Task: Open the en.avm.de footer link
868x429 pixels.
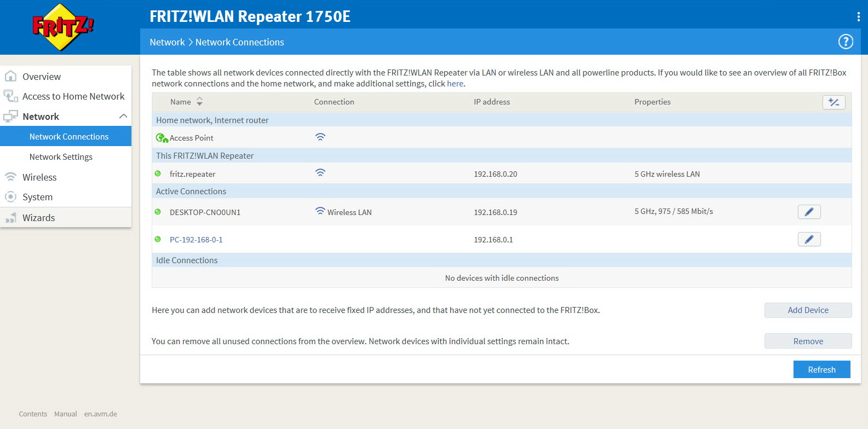Action: click(x=101, y=414)
